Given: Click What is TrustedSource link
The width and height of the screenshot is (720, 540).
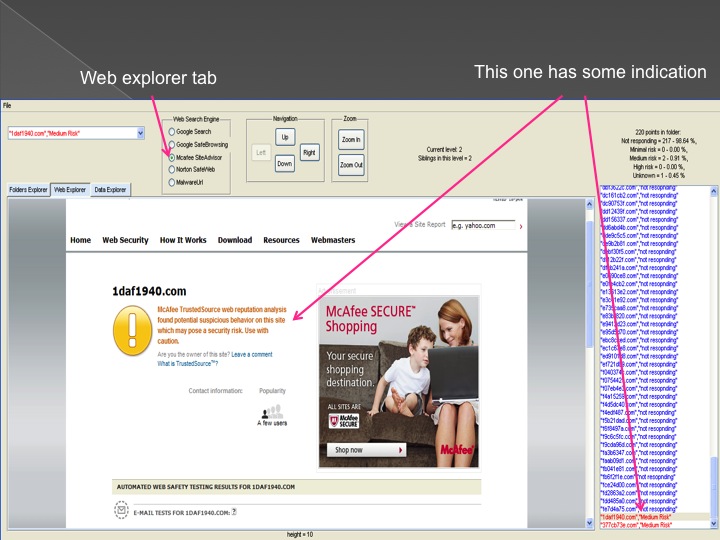Looking at the screenshot, I should coord(187,364).
